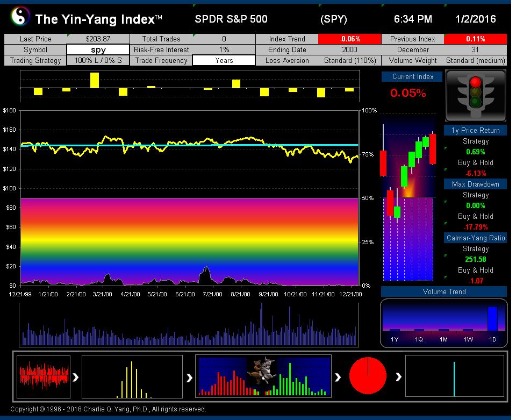Click the 0.05% current index value
The height and width of the screenshot is (420, 516).
pos(408,93)
